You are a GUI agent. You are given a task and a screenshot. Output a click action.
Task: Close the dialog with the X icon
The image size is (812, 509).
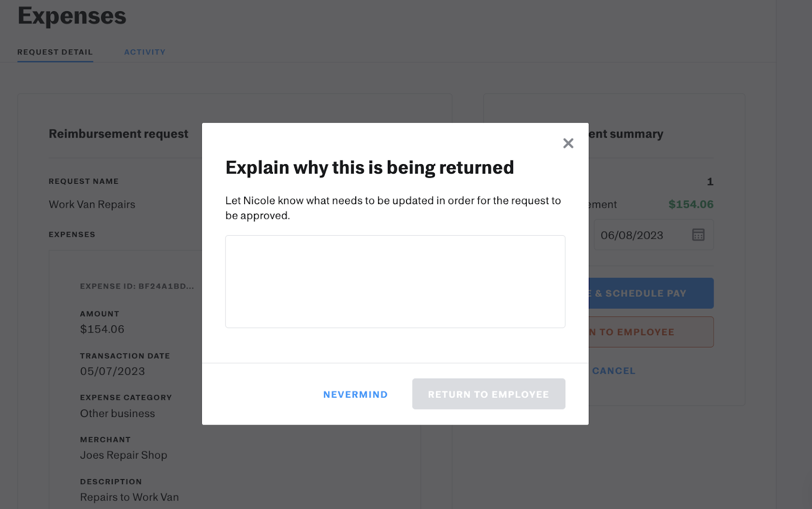[568, 143]
